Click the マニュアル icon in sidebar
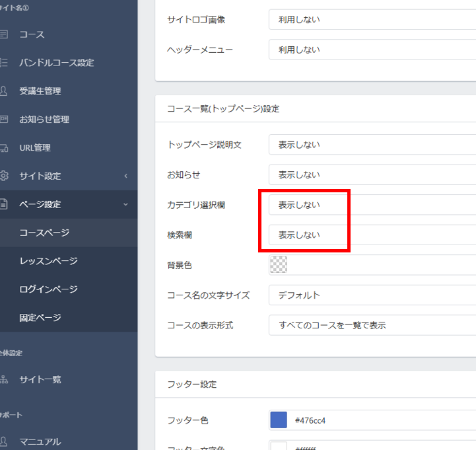This screenshot has height=450, width=476. 4,441
